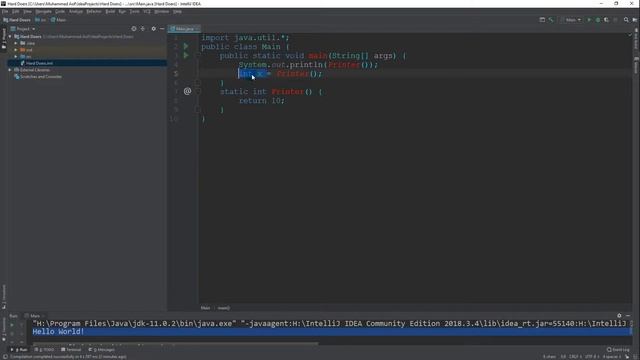Click the Stop icon in the toolbar

pos(616,20)
